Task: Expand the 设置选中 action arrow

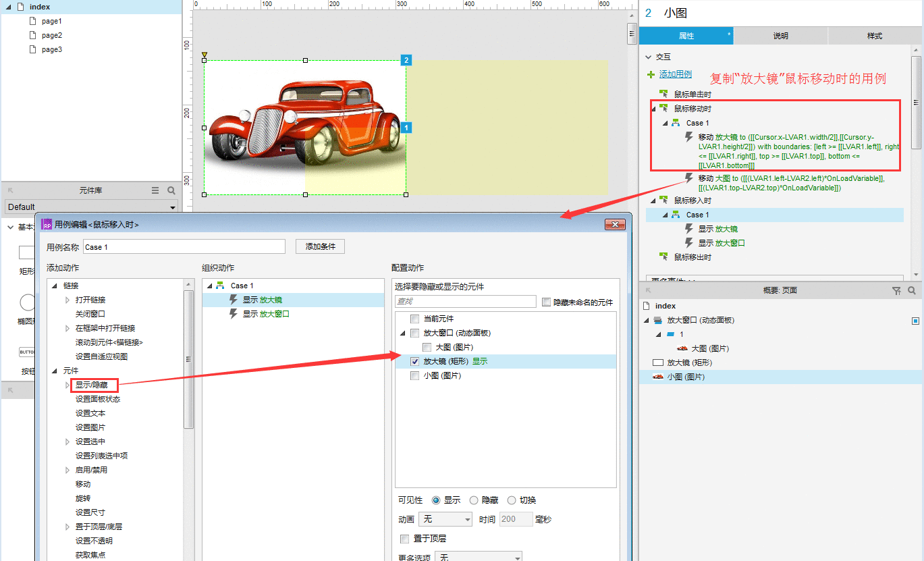Action: pos(67,442)
